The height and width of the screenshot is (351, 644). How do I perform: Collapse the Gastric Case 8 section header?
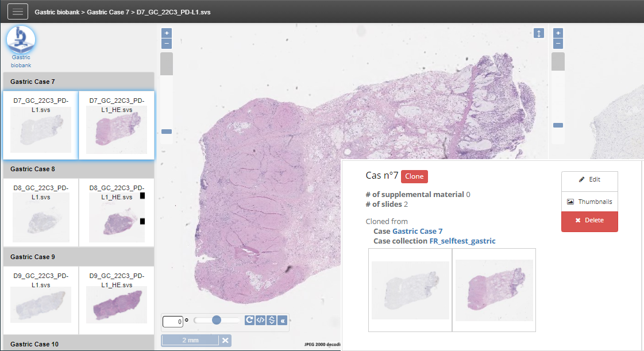tap(79, 169)
